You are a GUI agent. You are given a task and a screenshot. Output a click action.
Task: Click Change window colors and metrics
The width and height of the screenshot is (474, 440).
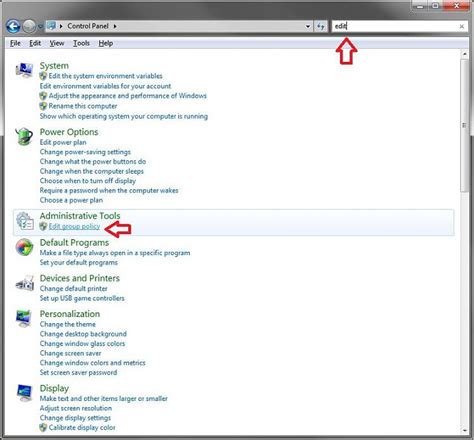tap(93, 363)
